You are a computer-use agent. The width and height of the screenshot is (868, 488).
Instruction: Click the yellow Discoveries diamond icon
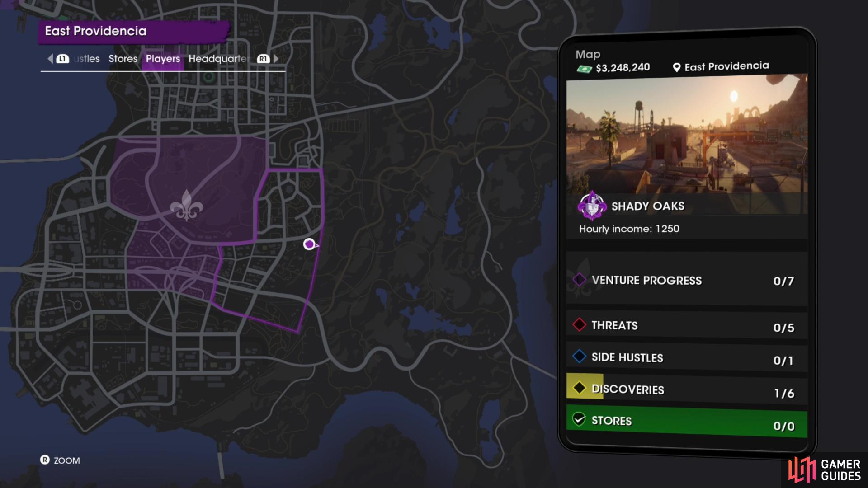[x=579, y=388]
